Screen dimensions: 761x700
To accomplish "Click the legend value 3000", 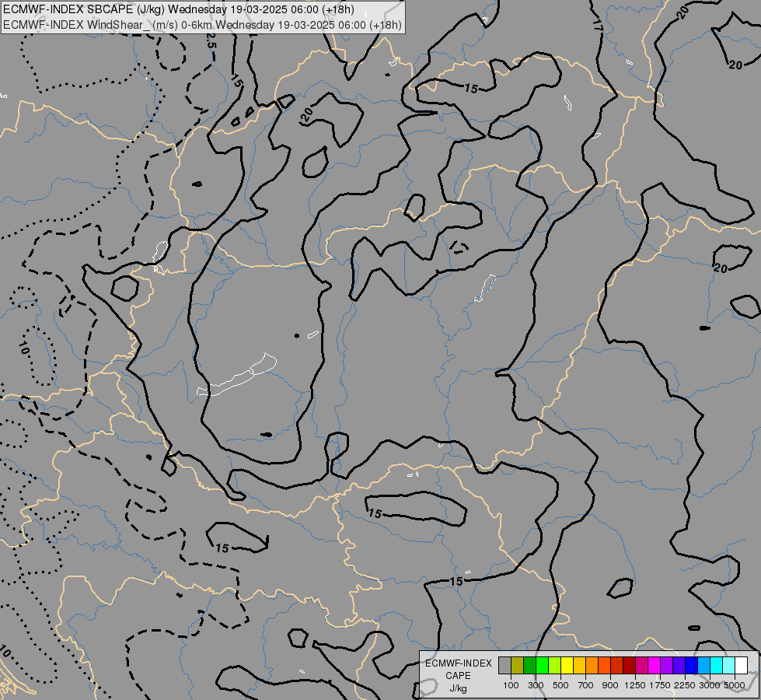I will pyautogui.click(x=710, y=685).
